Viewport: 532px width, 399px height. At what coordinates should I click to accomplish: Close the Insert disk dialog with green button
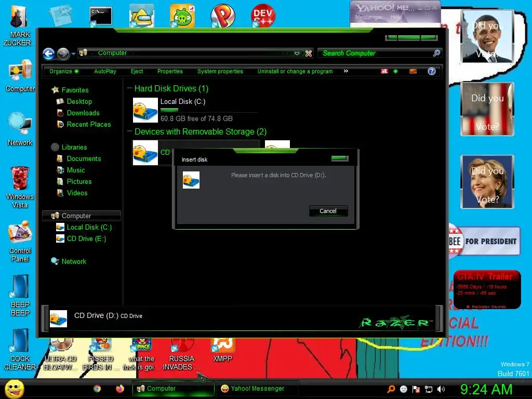[340, 158]
